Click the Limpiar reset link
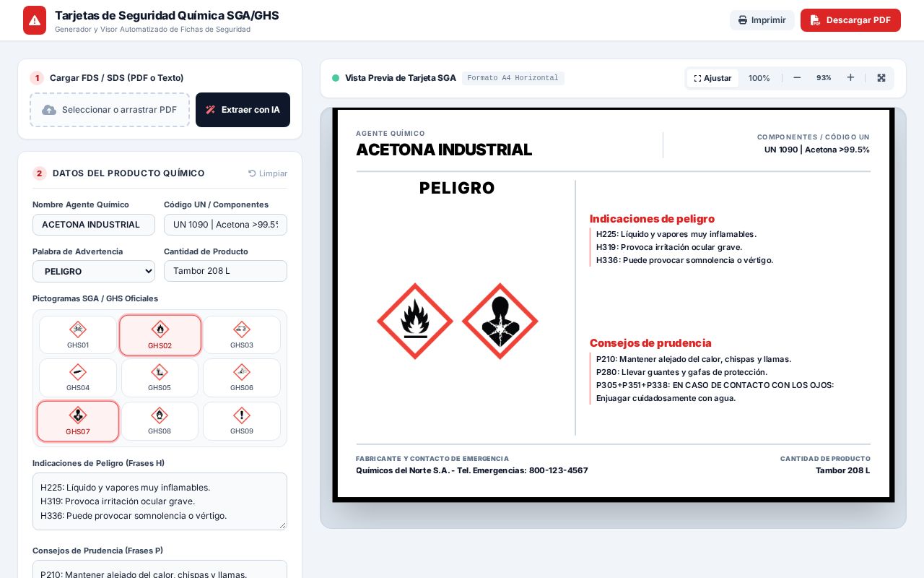The height and width of the screenshot is (578, 924). tap(268, 173)
